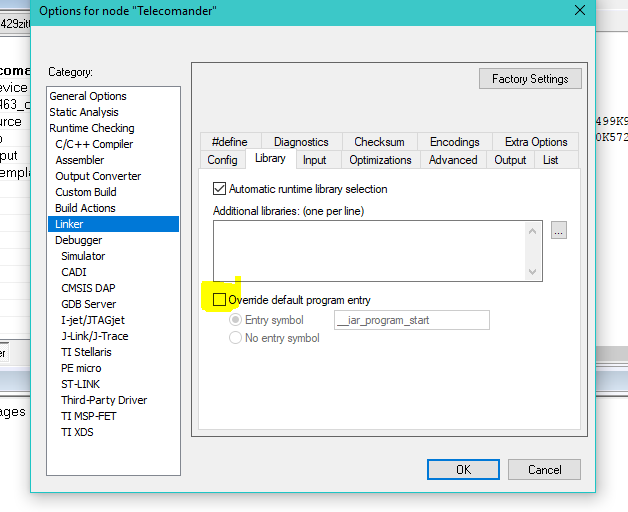Click the entry symbol text field
The height and width of the screenshot is (512, 628).
coord(412,320)
